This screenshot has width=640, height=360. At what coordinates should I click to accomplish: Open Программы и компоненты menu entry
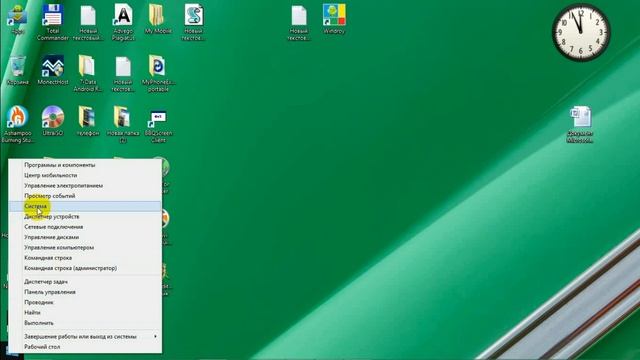(x=85, y=165)
